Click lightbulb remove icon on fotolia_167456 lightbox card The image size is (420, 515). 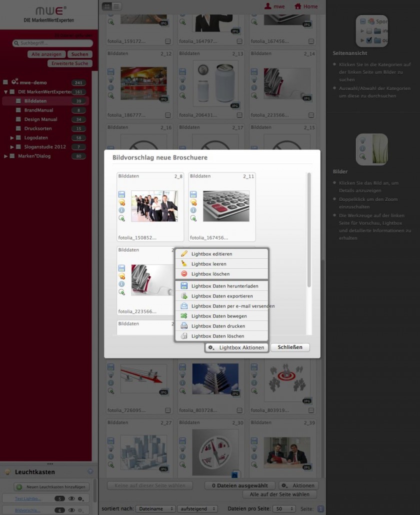click(x=193, y=202)
